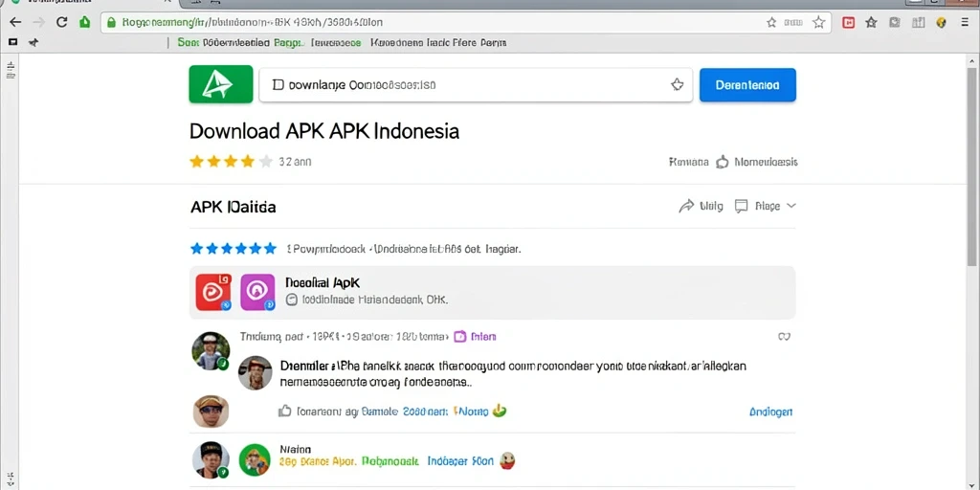The image size is (980, 490).
Task: Click the second commenter's avatar
Action: pos(255,373)
